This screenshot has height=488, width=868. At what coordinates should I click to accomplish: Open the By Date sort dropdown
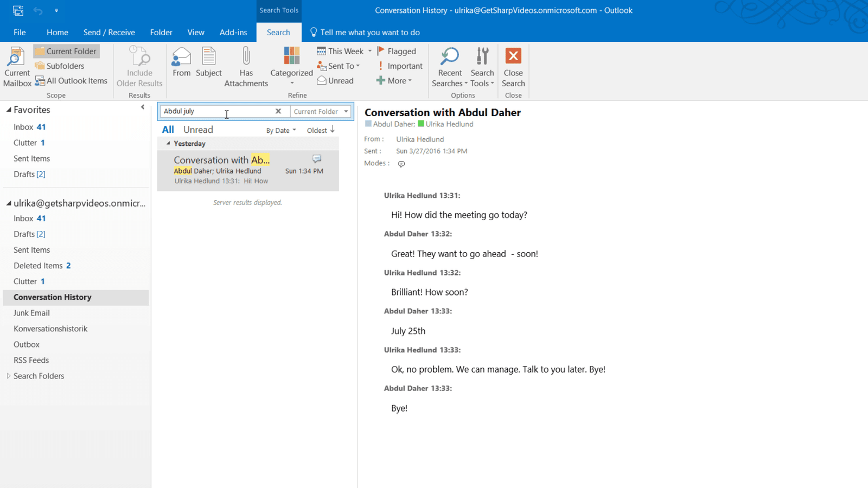click(281, 131)
